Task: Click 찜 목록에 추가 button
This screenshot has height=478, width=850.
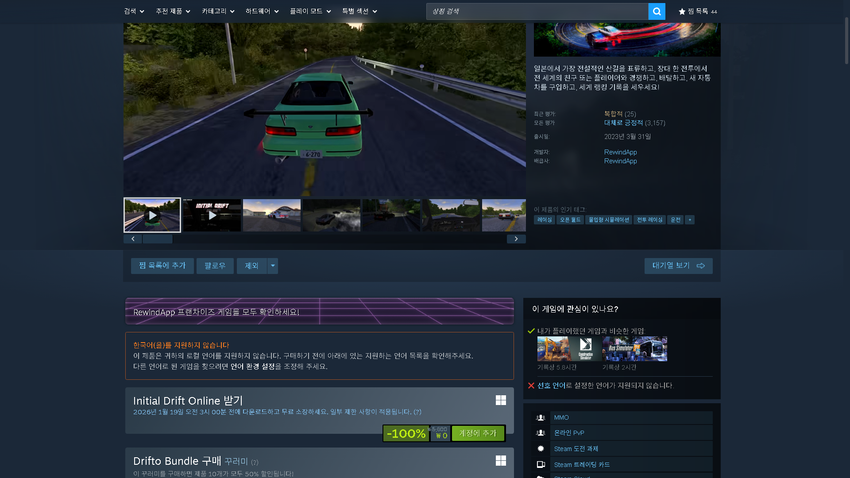Action: coord(162,266)
